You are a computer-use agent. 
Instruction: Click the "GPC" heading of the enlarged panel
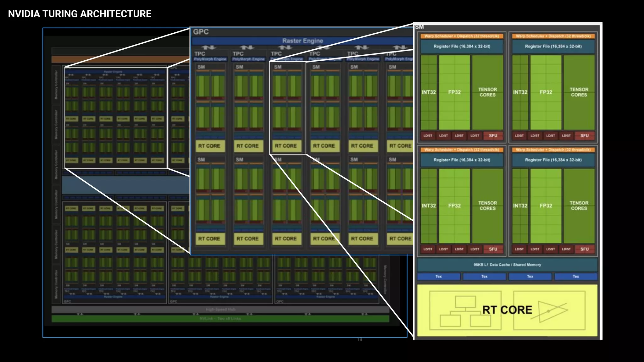click(x=201, y=32)
